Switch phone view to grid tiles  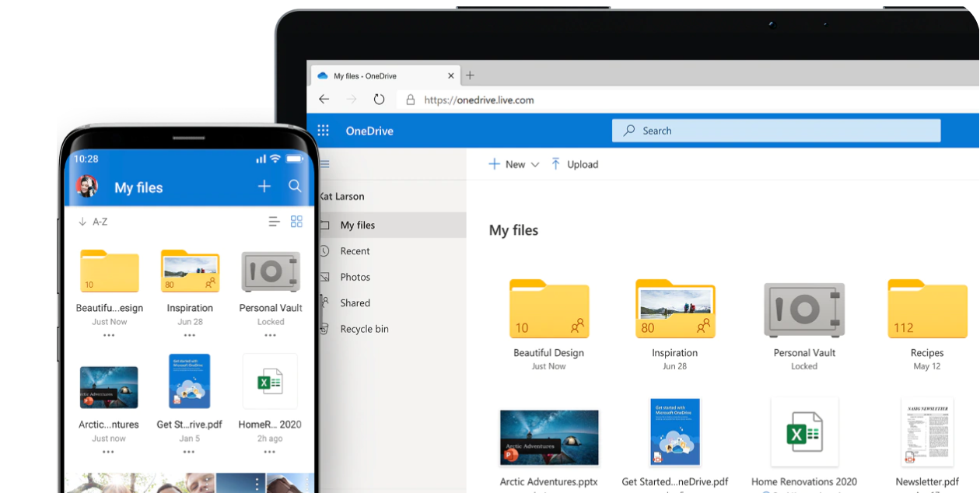[x=296, y=222]
